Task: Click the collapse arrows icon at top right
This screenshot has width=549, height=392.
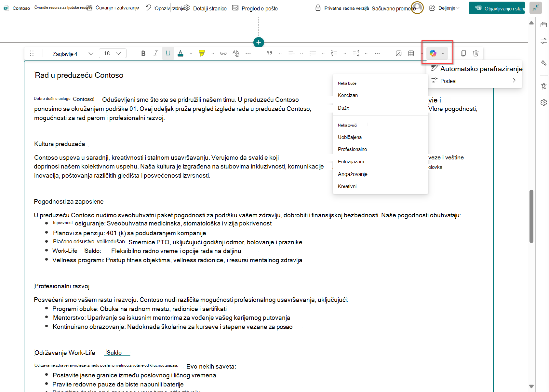Action: tap(536, 8)
